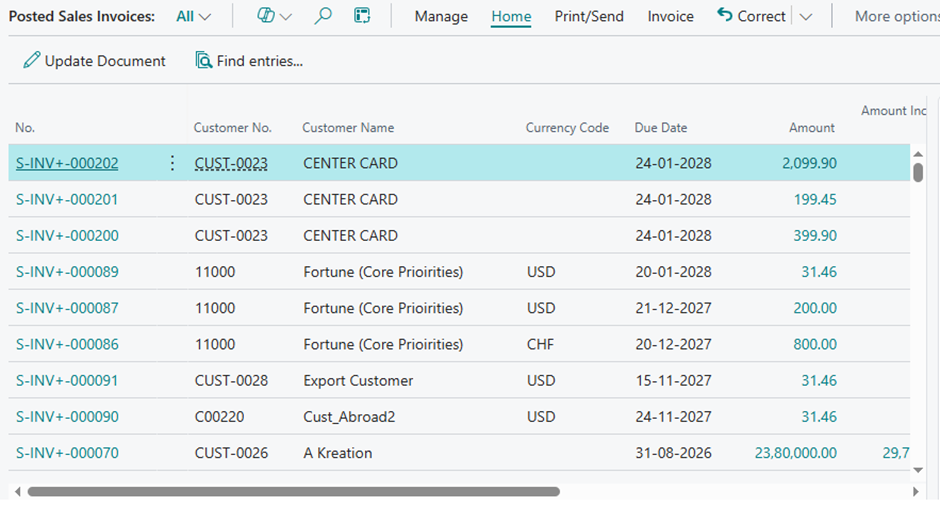Open invoice S-INV+-000086
This screenshot has height=506, width=940.
click(67, 344)
